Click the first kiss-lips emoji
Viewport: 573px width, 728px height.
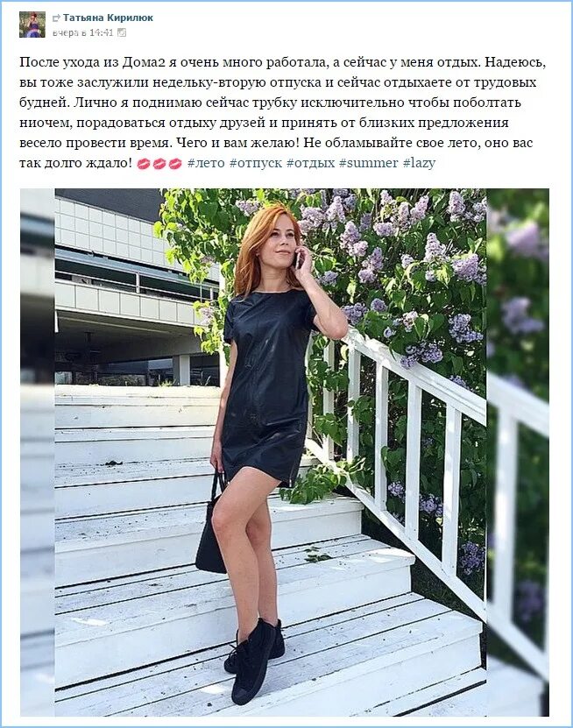[144, 164]
